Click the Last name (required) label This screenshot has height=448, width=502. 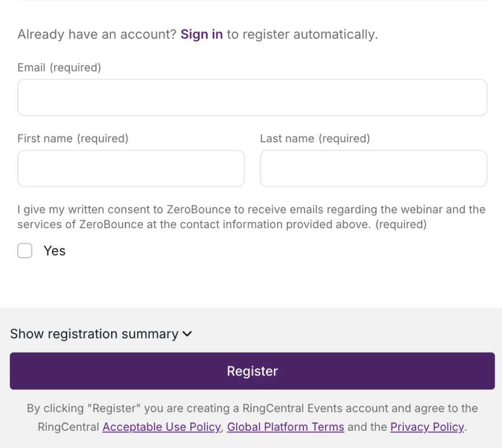[x=315, y=138]
